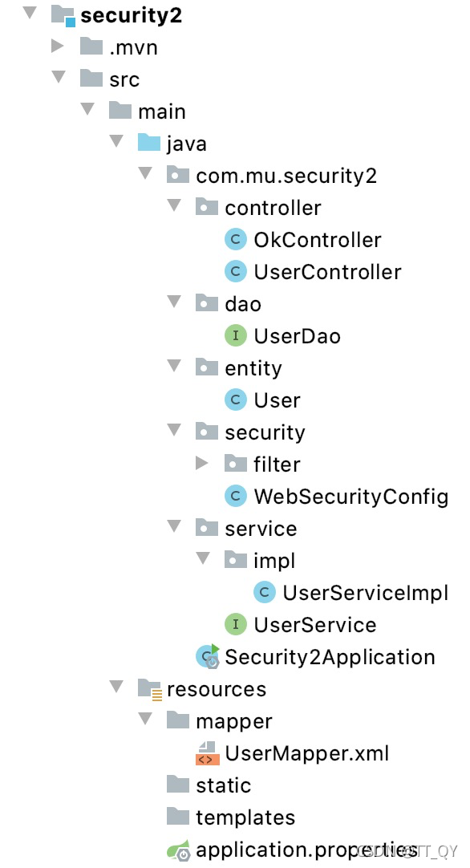
Task: Expand the filter package arrow
Action: point(201,463)
